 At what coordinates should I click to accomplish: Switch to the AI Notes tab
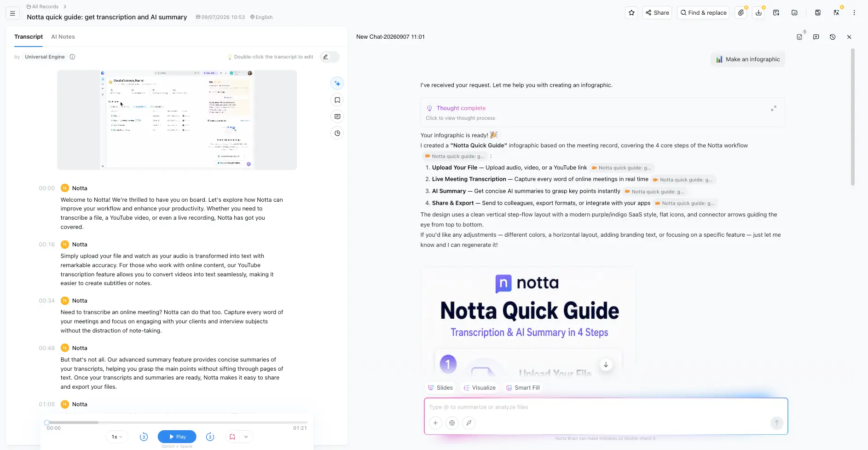(63, 37)
